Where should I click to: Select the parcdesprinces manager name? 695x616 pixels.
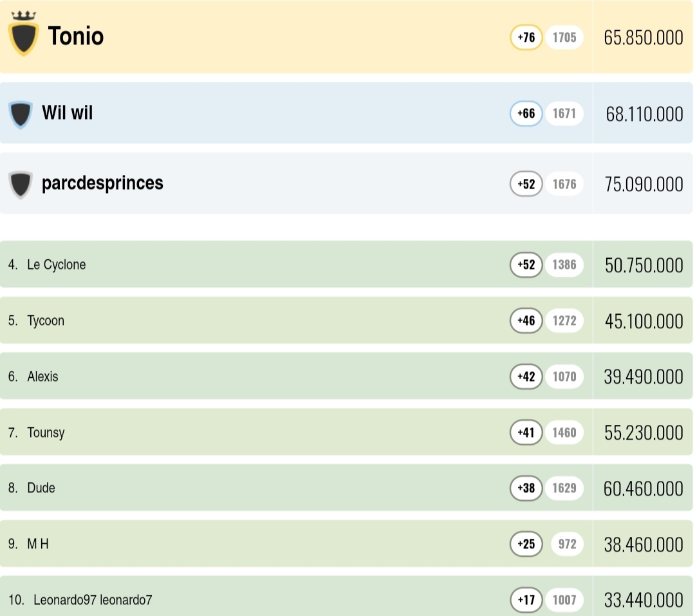coord(102,183)
